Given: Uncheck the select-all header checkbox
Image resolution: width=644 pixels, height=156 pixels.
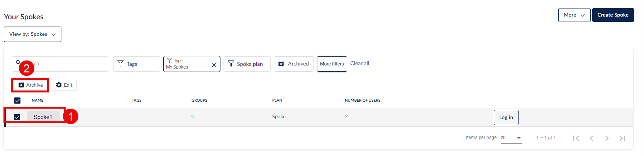Looking at the screenshot, I should [17, 101].
